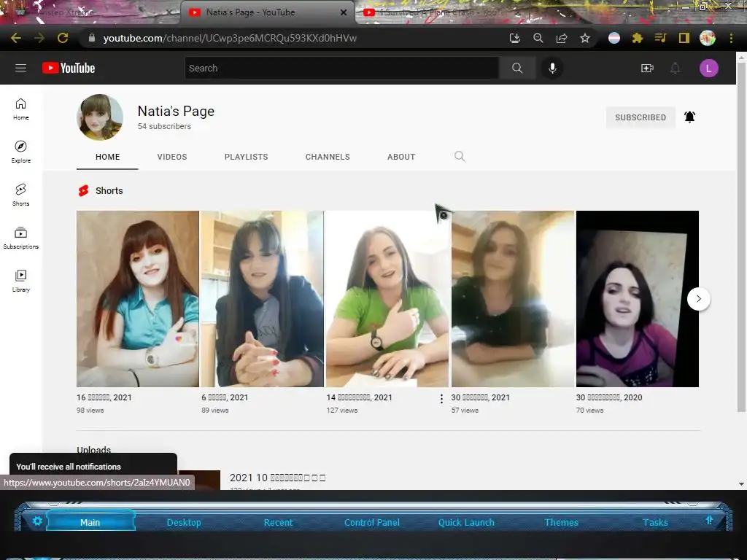Go to Home in sidebar

pos(21,109)
